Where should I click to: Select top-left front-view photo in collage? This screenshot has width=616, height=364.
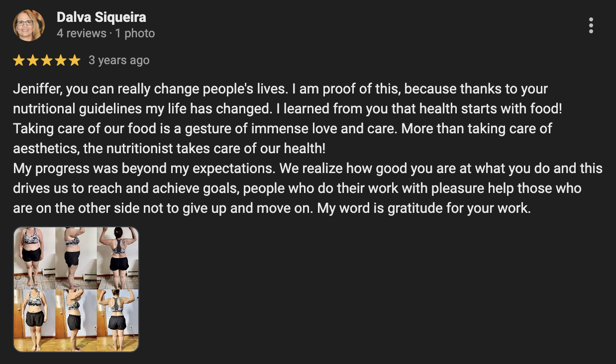pyautogui.click(x=34, y=258)
